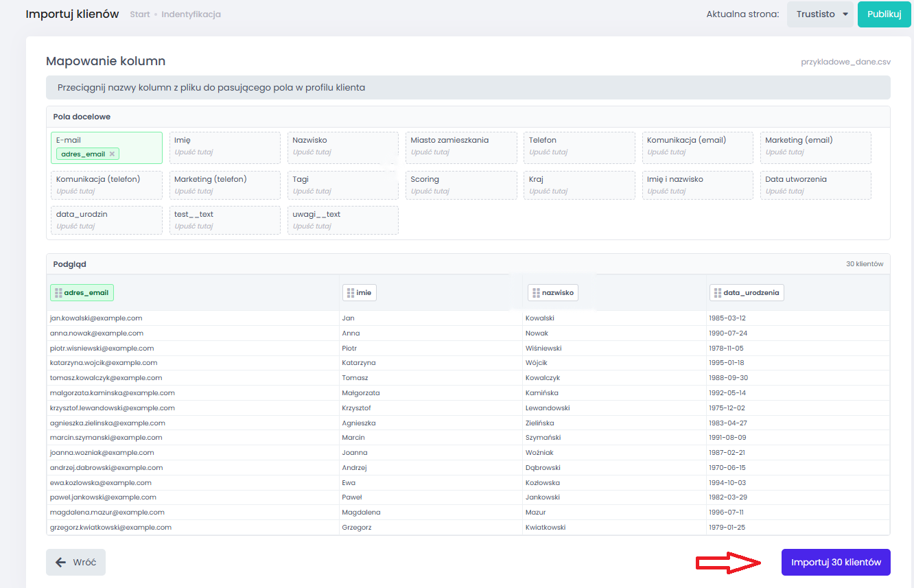The width and height of the screenshot is (914, 588).
Task: Select the Kraj target field
Action: [x=579, y=185]
